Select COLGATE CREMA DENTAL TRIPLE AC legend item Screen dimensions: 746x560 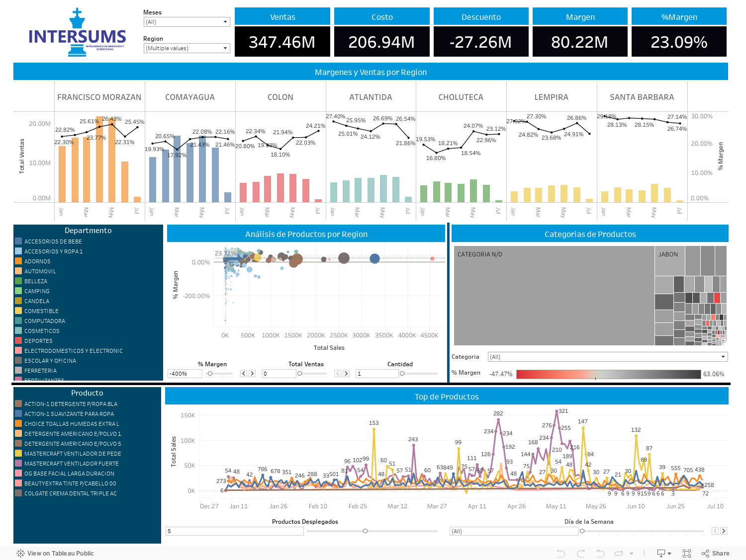pos(71,493)
